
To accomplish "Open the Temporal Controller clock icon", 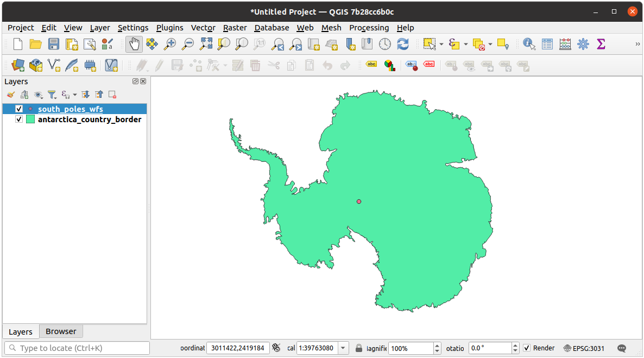I will (384, 44).
